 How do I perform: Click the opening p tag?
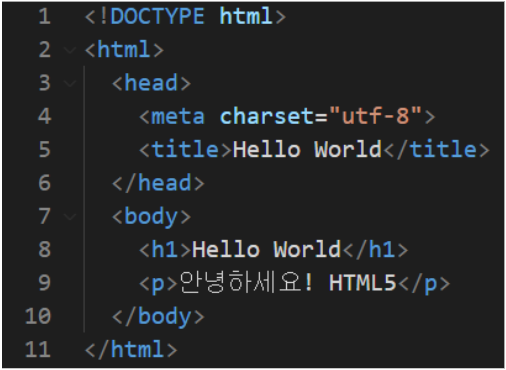(x=158, y=284)
